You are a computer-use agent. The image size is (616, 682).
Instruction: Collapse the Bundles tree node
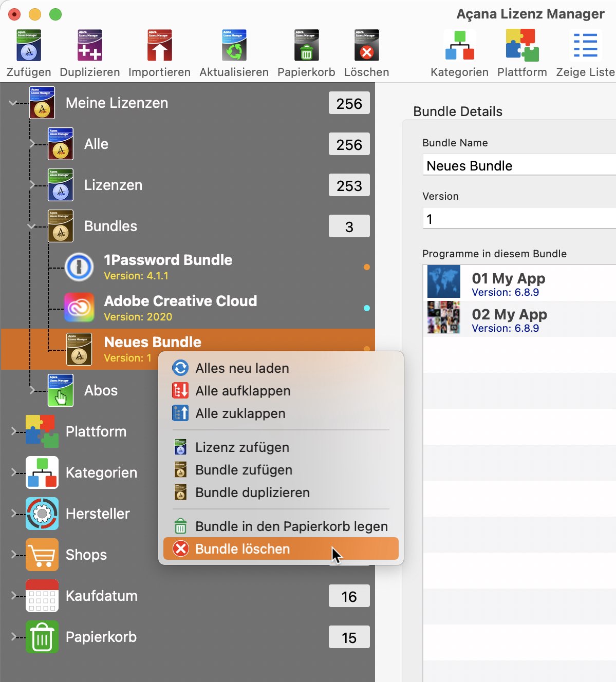[31, 226]
